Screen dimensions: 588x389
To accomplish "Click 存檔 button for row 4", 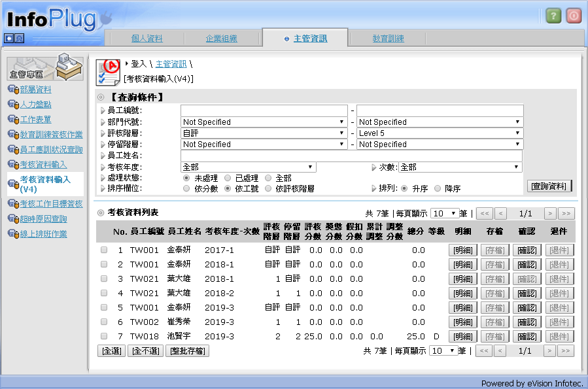I will [x=495, y=294].
